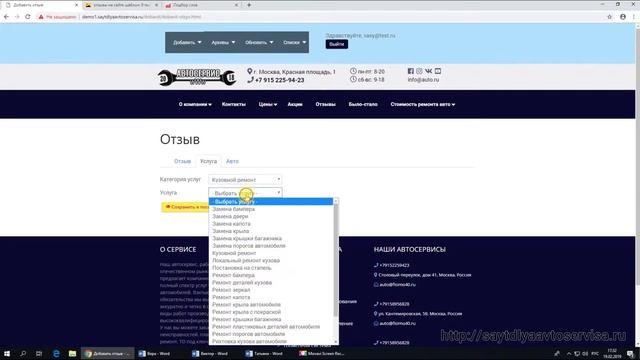Expand the 'Цены' menu
The image size is (640, 360).
coord(268,104)
